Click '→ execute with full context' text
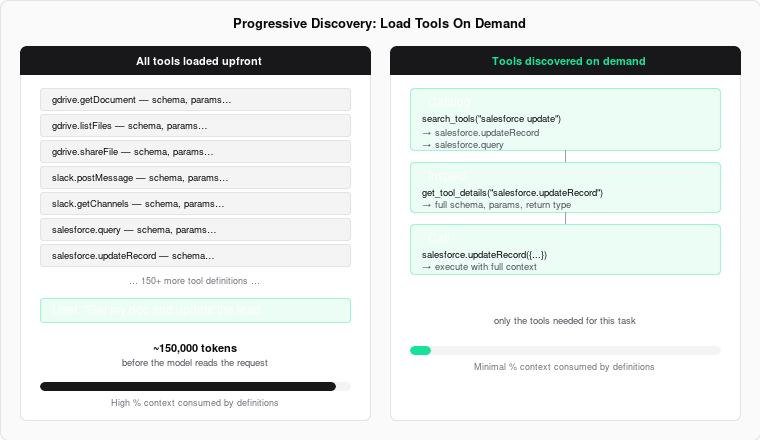 [x=479, y=267]
